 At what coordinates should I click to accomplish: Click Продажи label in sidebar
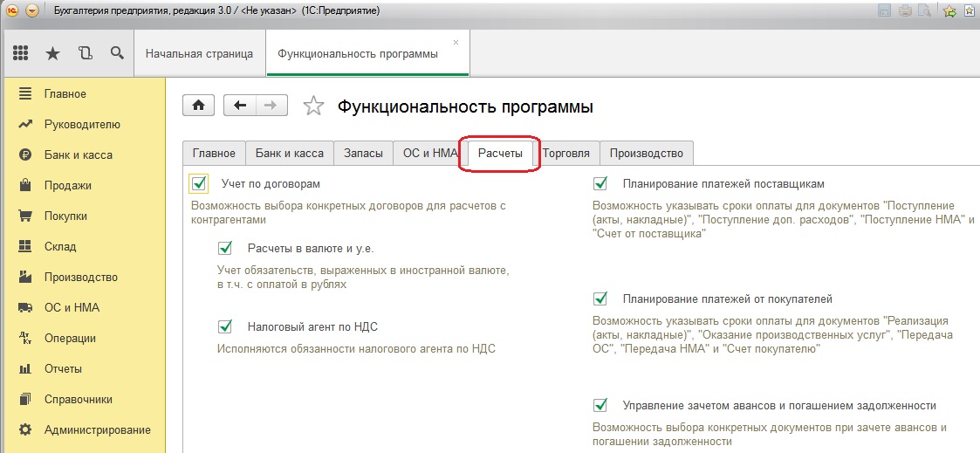67,186
